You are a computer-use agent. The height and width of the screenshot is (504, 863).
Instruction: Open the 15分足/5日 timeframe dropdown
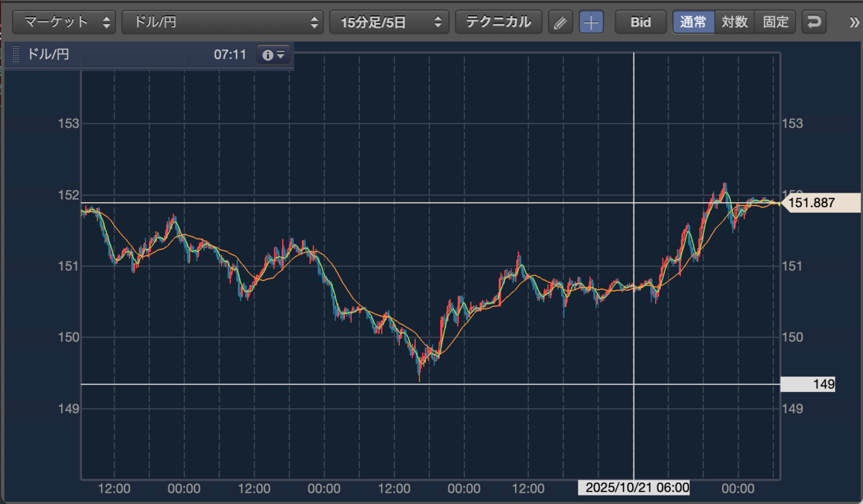[x=389, y=22]
